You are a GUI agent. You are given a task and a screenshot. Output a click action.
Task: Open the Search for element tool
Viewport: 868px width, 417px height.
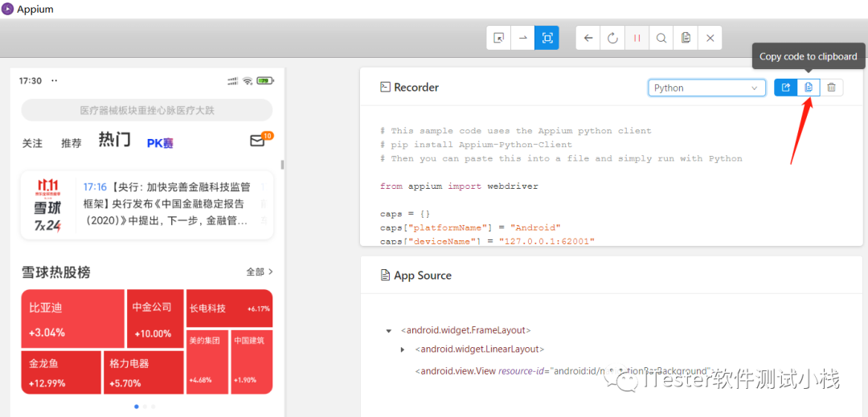(661, 38)
